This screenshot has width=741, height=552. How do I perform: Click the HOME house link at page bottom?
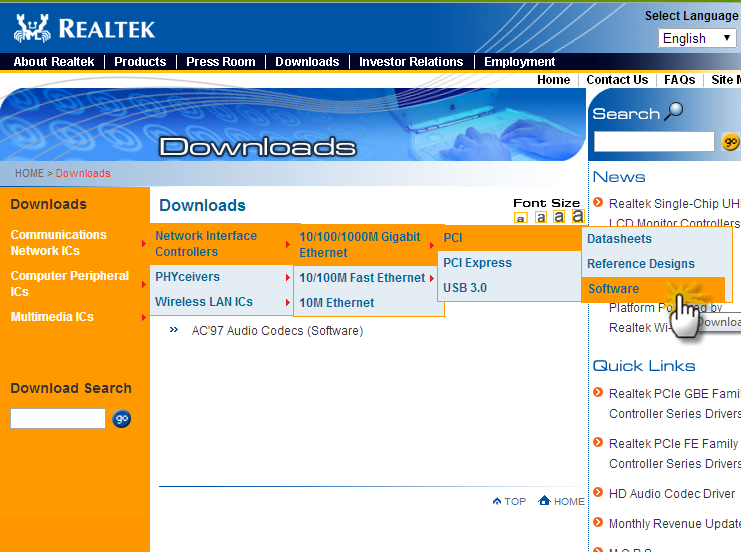click(x=561, y=500)
